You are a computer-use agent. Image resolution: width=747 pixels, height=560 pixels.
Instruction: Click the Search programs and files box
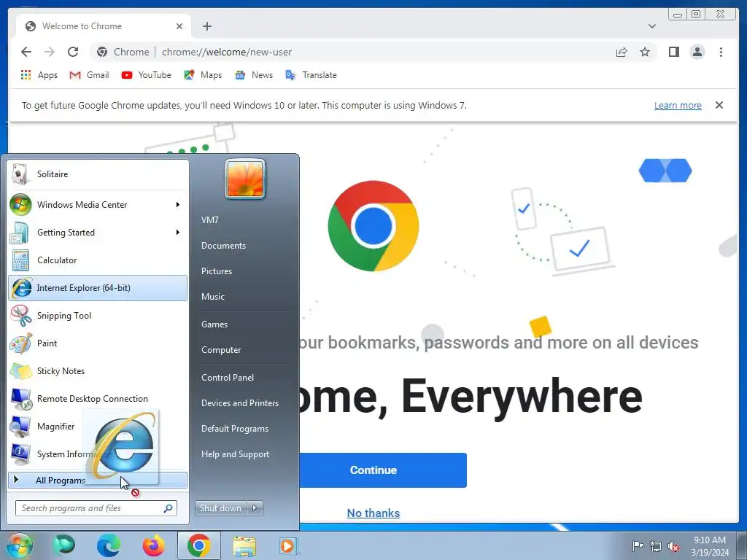point(96,508)
